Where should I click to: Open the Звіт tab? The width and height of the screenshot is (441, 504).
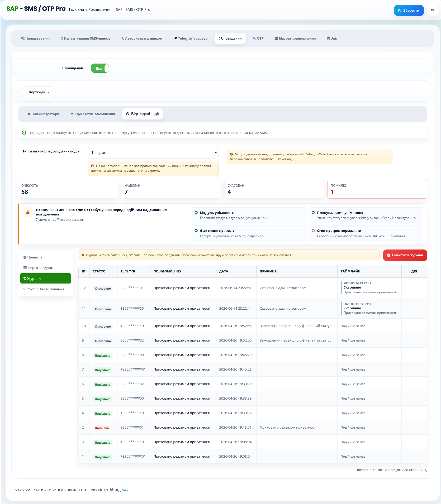click(x=332, y=38)
